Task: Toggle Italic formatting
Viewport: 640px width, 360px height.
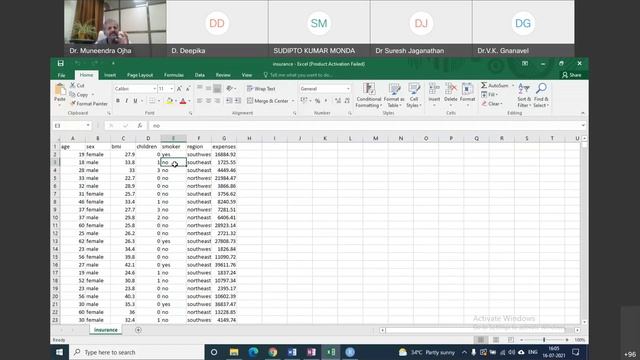Action: [127, 101]
